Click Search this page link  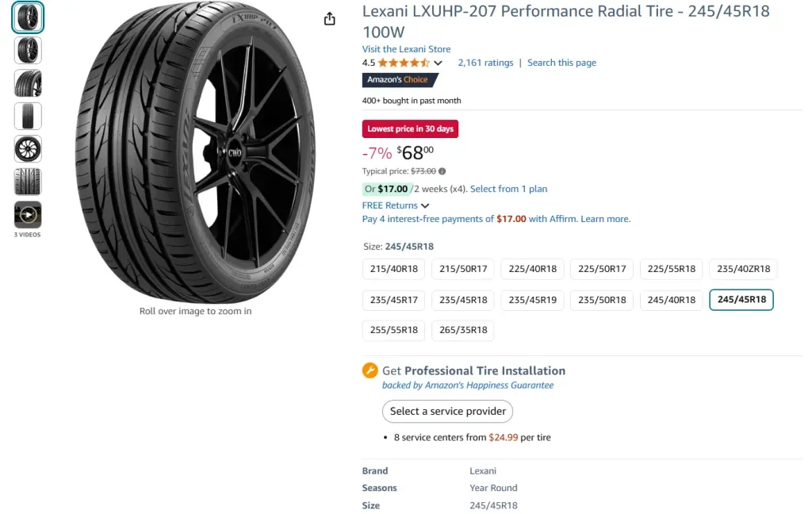pyautogui.click(x=561, y=63)
